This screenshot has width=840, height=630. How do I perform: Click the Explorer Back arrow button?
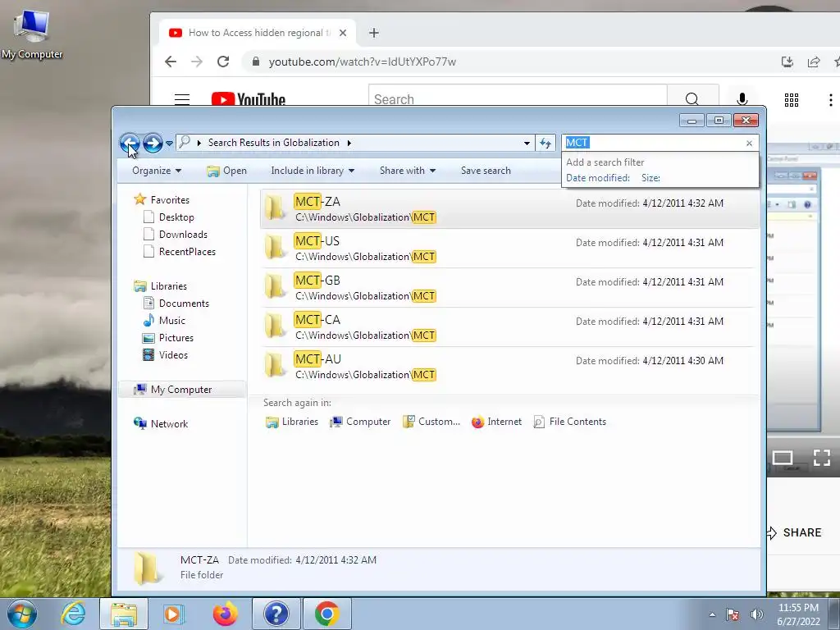pos(129,143)
